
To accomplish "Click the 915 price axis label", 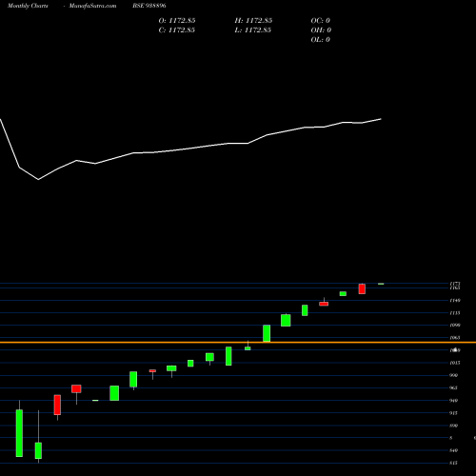I will 454,413.
